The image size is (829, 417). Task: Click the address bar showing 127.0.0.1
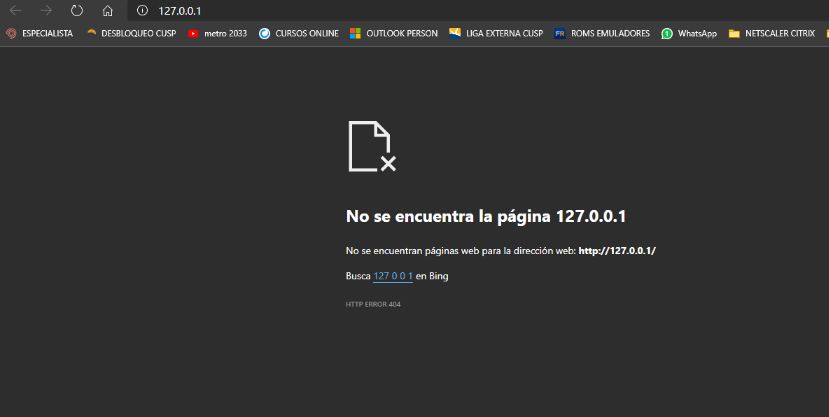coord(400,10)
